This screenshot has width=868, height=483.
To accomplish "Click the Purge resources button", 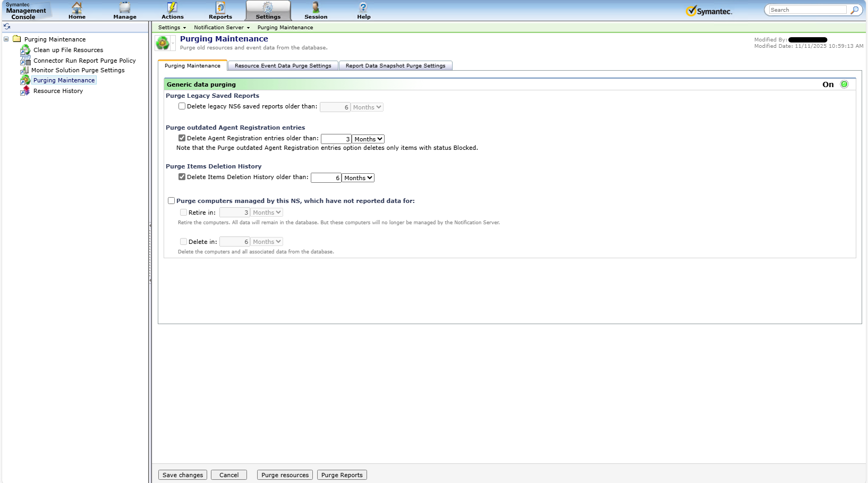I will pyautogui.click(x=284, y=474).
